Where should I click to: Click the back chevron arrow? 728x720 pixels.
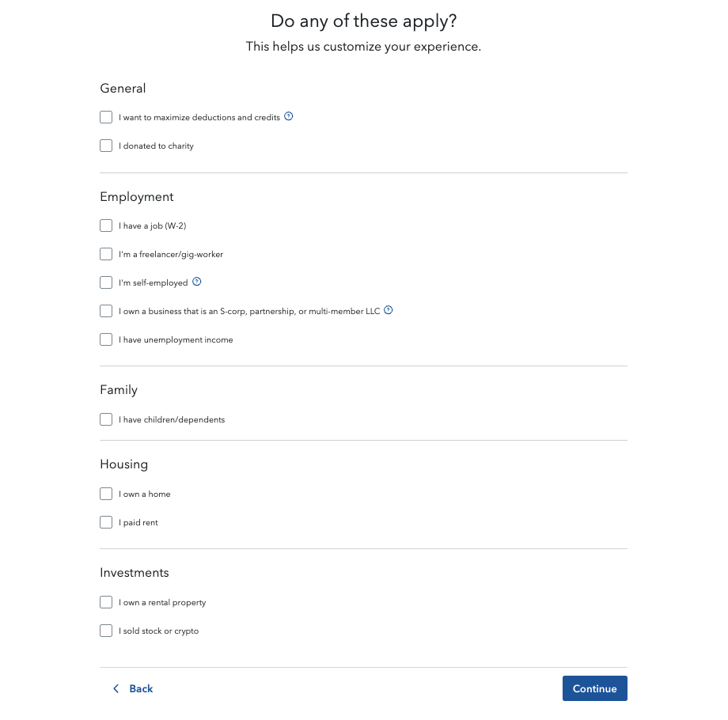click(116, 688)
